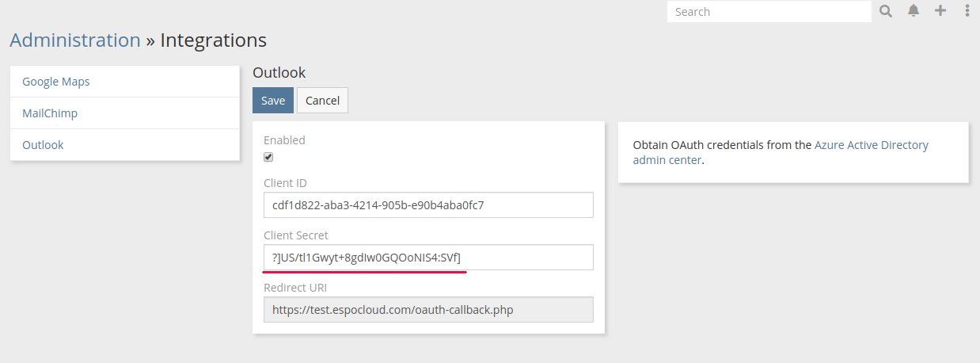
Task: Focus the top Search box
Action: pos(769,12)
